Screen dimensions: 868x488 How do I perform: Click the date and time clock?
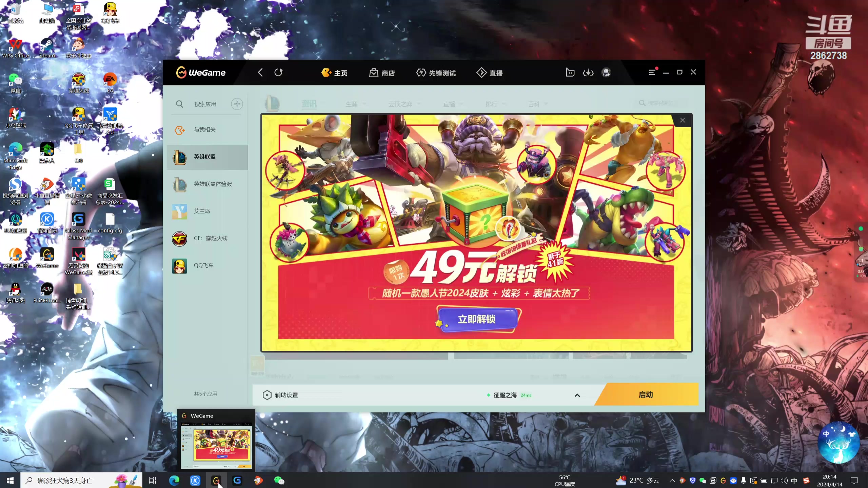pos(829,480)
